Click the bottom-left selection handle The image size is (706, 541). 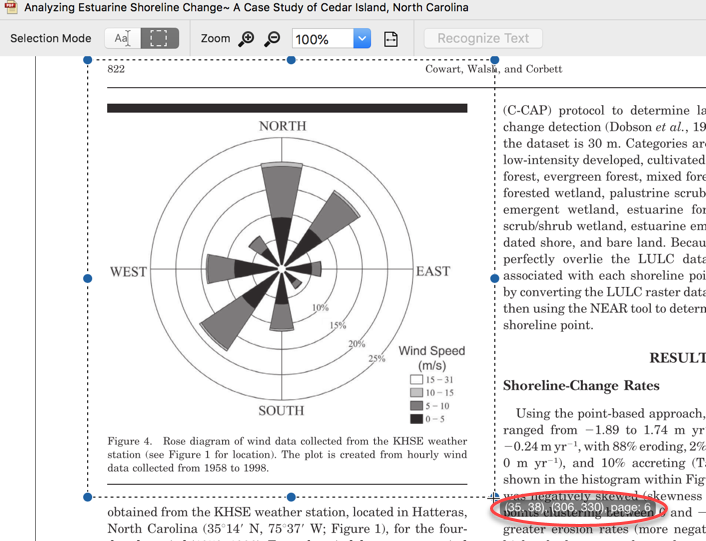(88, 497)
